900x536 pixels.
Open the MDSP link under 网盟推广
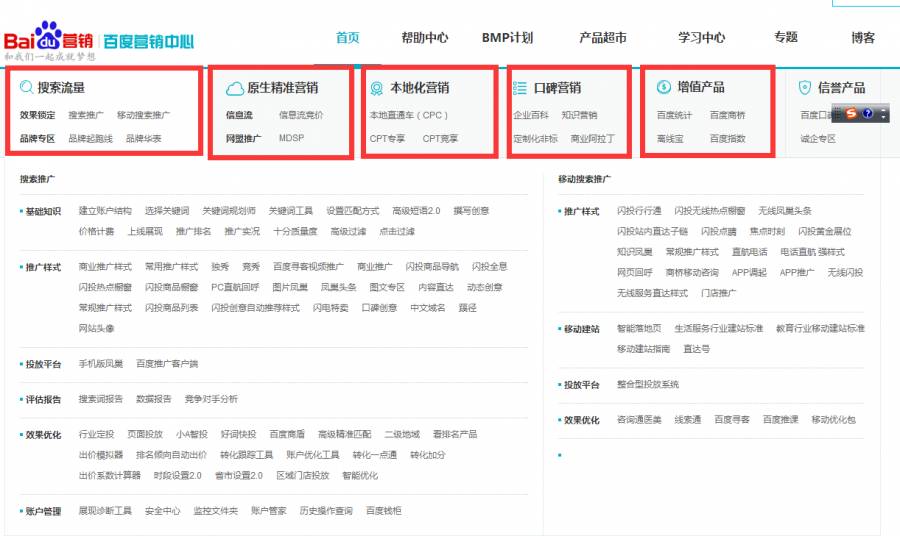292,138
